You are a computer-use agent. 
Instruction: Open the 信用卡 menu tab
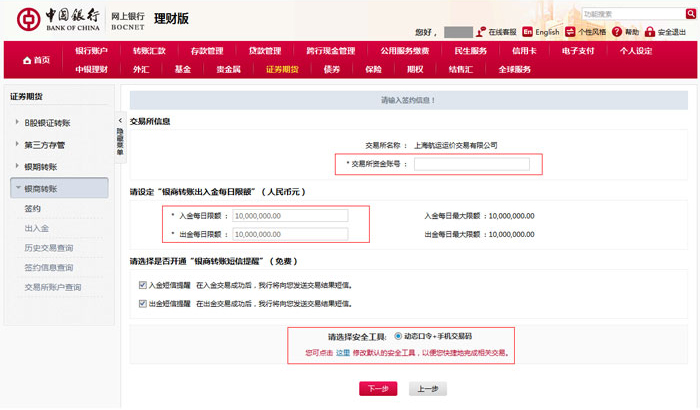524,51
